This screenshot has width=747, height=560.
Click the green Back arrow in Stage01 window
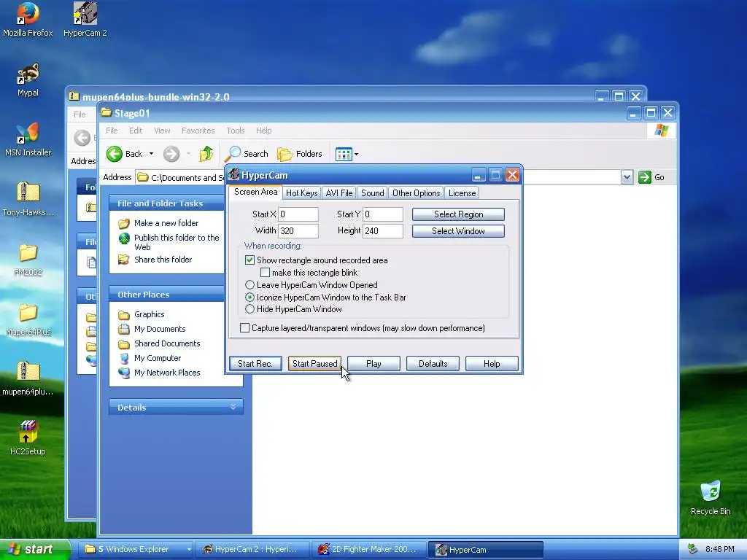[115, 154]
